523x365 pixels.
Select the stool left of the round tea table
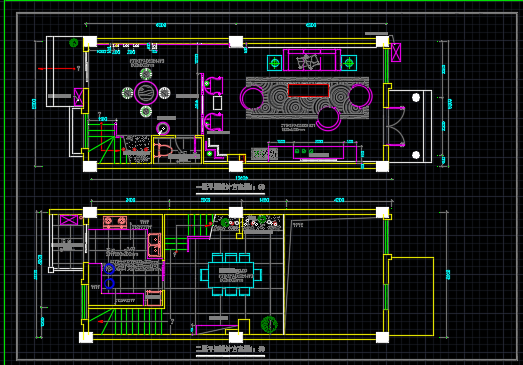(127, 93)
